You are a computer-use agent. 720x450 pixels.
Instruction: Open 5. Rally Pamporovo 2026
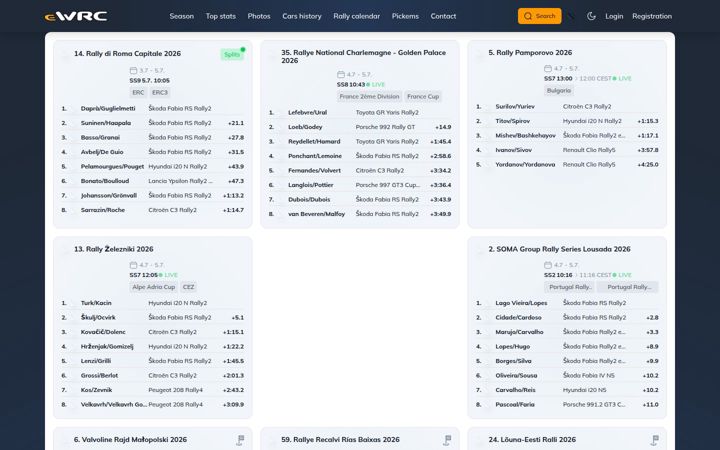point(530,53)
